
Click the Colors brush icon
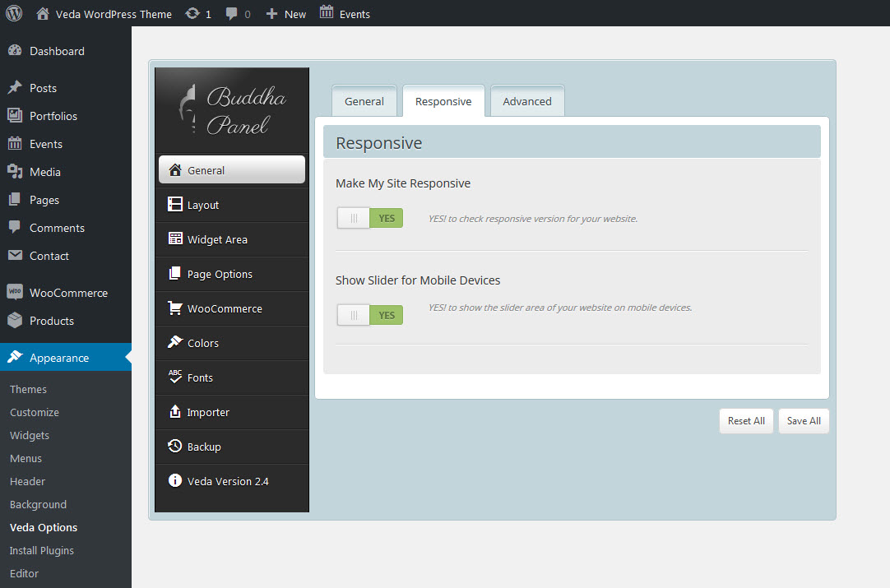pyautogui.click(x=175, y=341)
